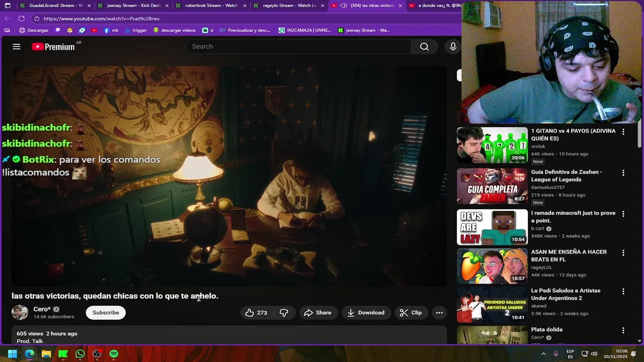
Task: Click the Clip button
Action: (411, 313)
